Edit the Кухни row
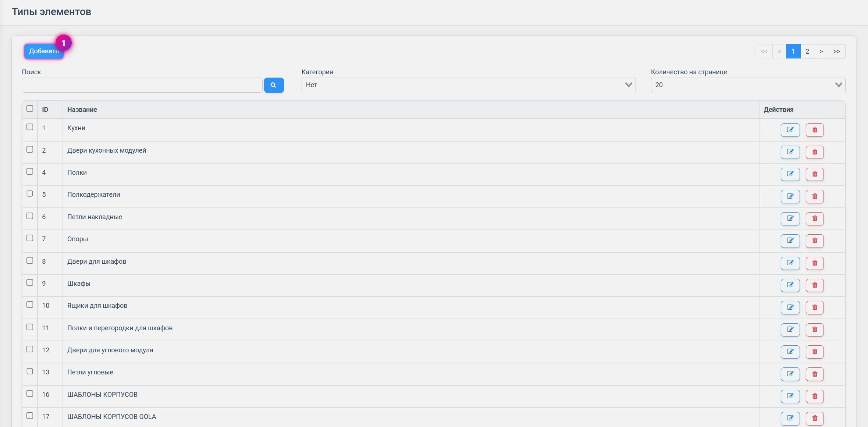 [790, 130]
